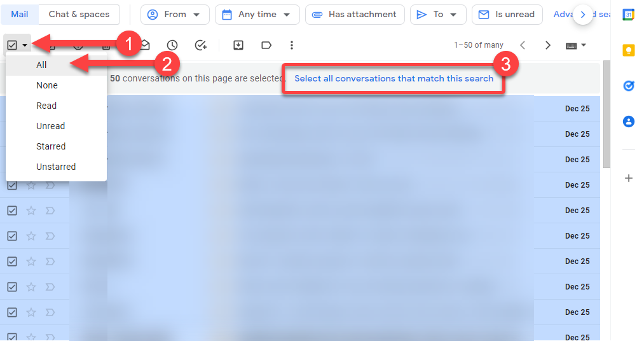Screen dimensions: 644x341
Task: Go to the next page of results
Action: (547, 45)
